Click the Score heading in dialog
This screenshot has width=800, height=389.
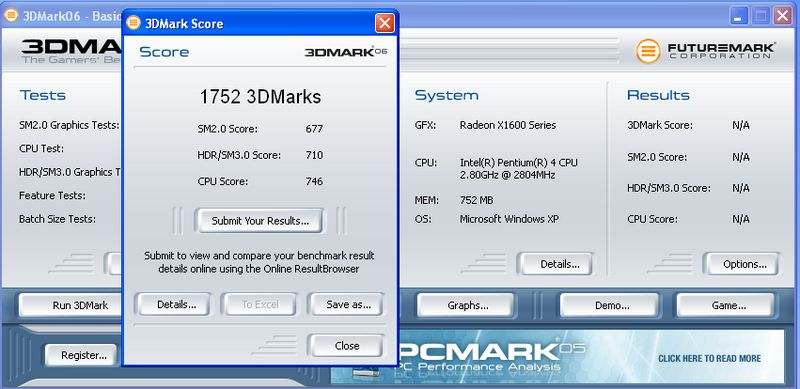164,52
